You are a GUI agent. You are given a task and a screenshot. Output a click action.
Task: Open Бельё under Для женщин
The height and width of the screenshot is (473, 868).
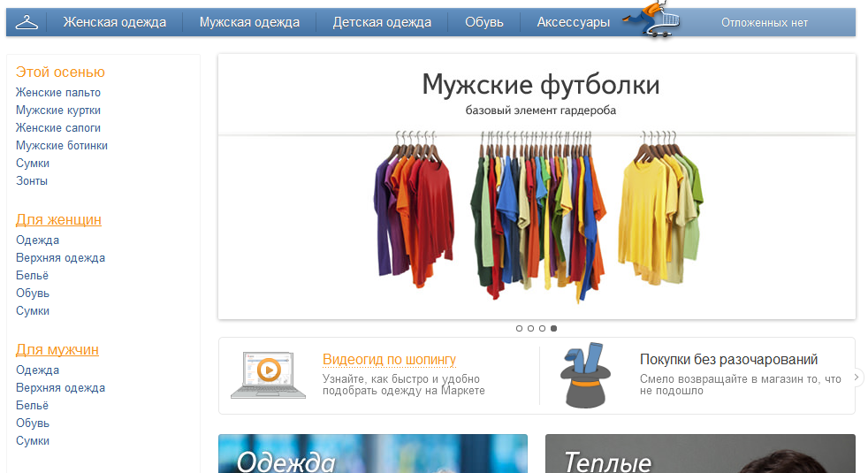(32, 276)
